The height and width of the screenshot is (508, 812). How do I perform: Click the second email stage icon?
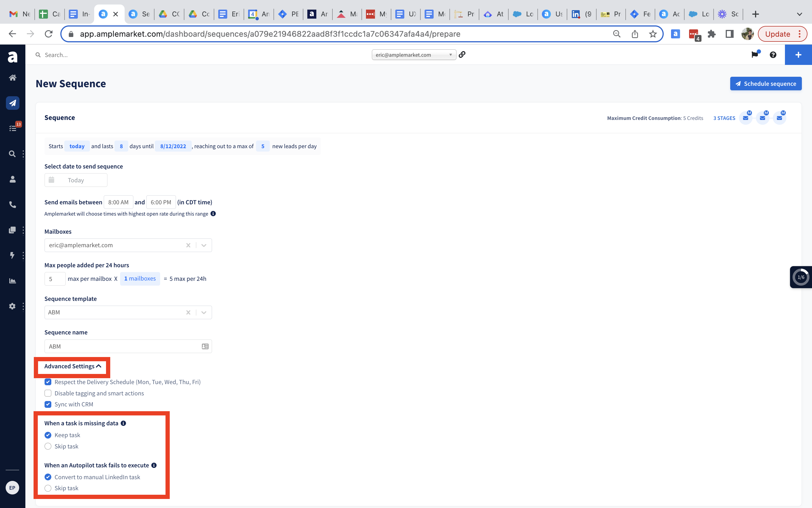(x=762, y=118)
